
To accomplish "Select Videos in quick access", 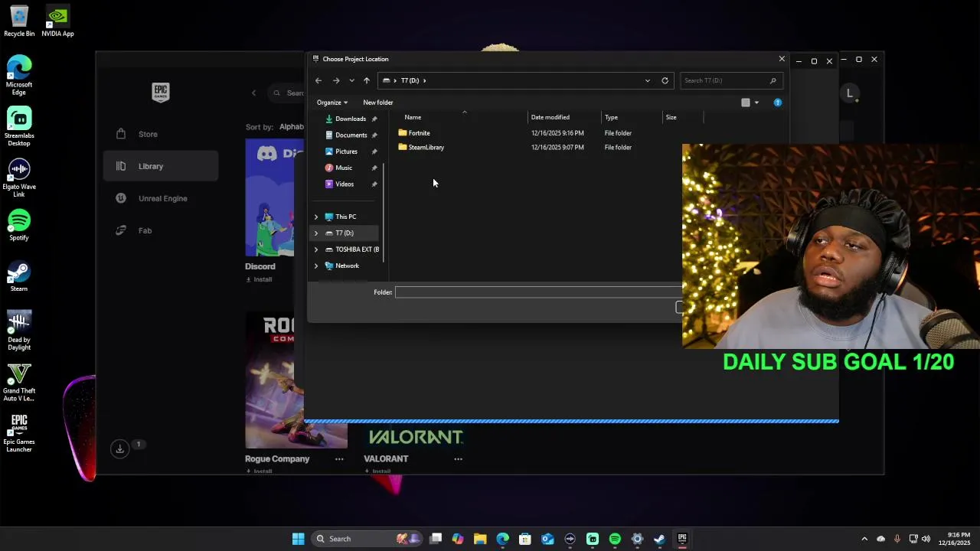I will coord(346,184).
